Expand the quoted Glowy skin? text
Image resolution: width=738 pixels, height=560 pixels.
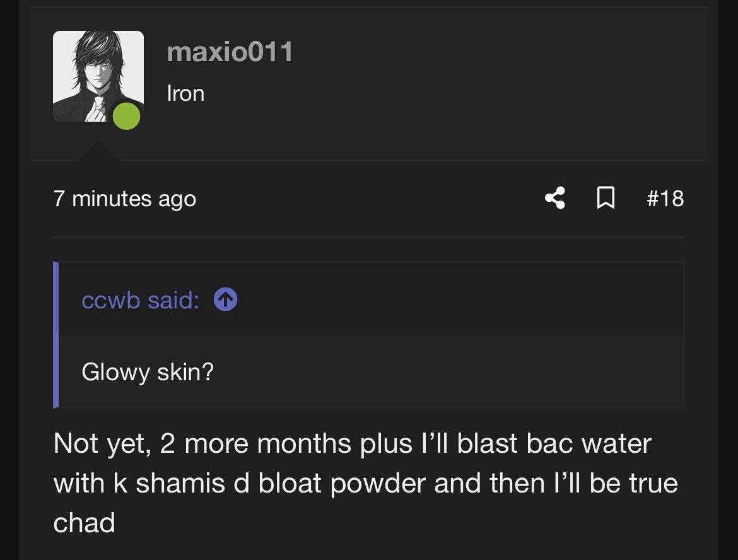click(148, 371)
